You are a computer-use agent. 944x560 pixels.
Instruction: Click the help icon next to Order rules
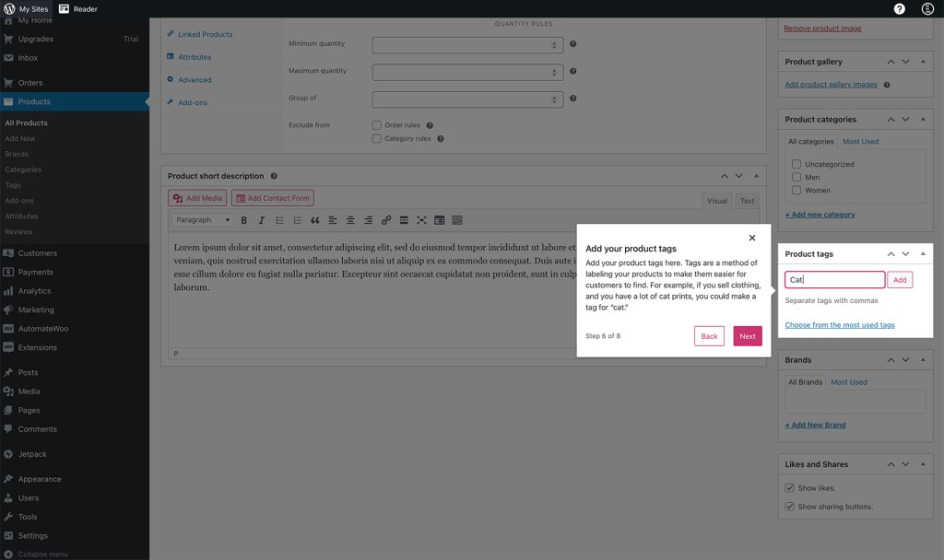click(x=430, y=125)
